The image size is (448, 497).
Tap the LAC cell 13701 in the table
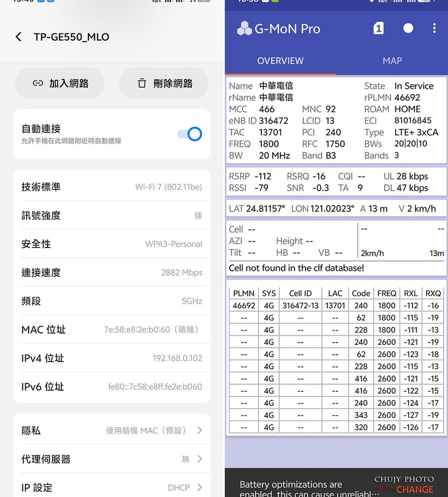pos(335,305)
